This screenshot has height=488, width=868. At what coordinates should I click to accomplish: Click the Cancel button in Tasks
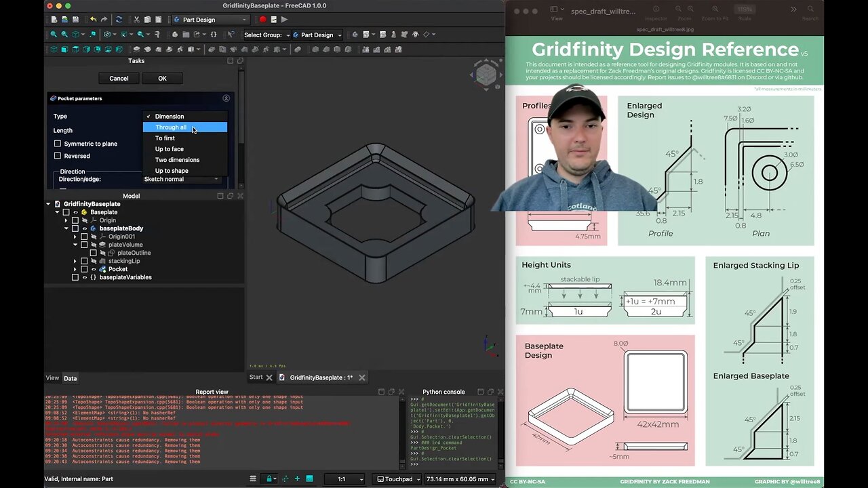tap(119, 79)
